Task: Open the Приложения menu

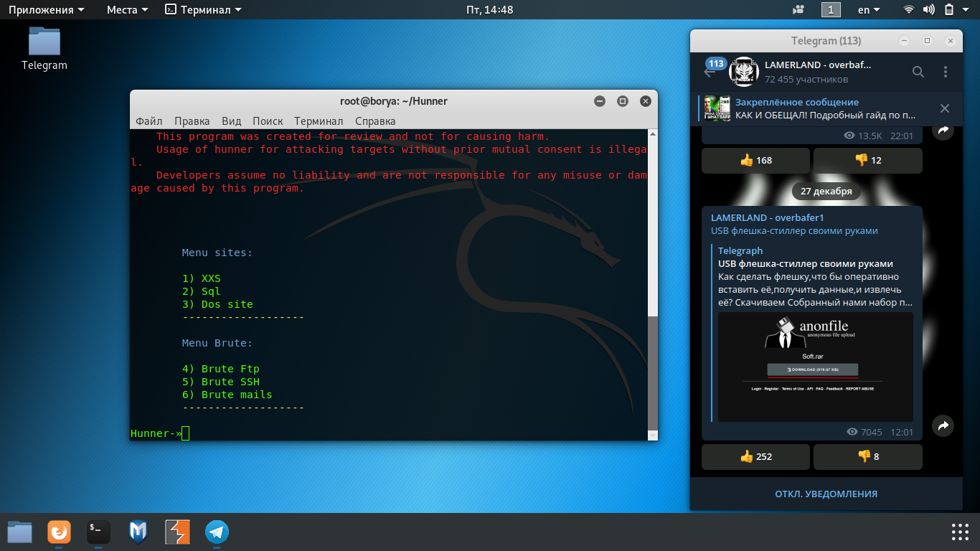Action: [46, 10]
